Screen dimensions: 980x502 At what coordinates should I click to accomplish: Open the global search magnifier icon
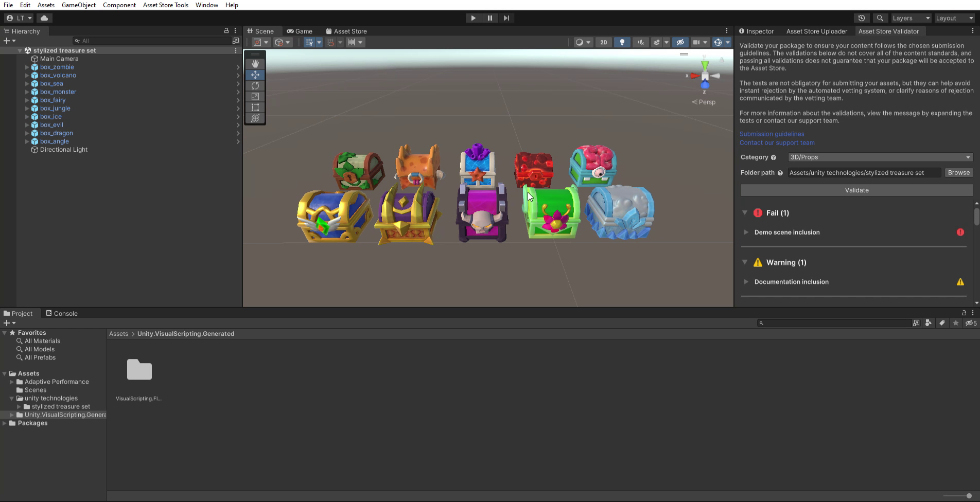pyautogui.click(x=880, y=18)
